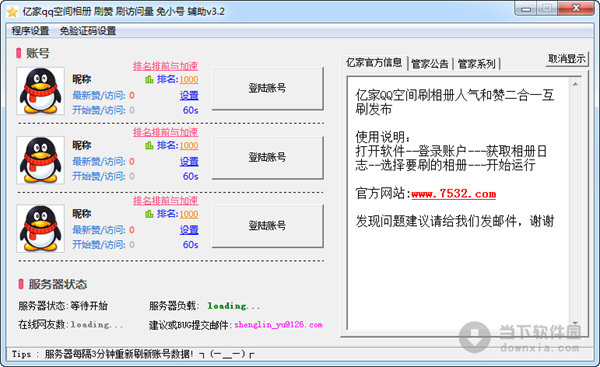Screen dimensions: 600x367
Task: Open first account's 排名排前与加速 link
Action: pos(165,66)
